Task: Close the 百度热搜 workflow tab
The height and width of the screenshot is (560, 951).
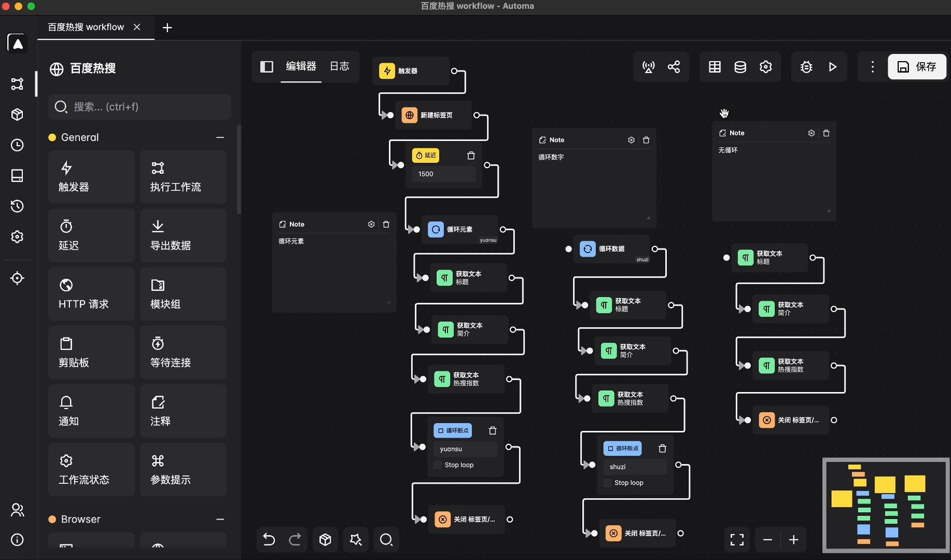Action: (137, 27)
